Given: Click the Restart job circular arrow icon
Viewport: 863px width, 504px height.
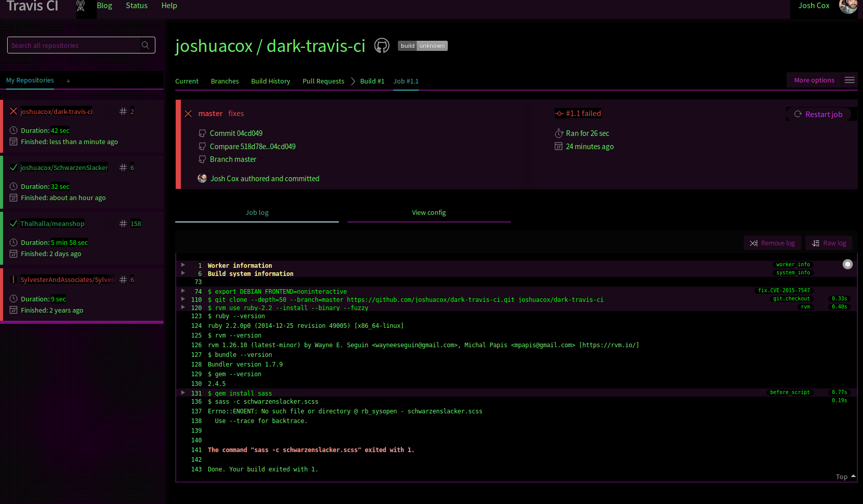Looking at the screenshot, I should click(x=798, y=114).
